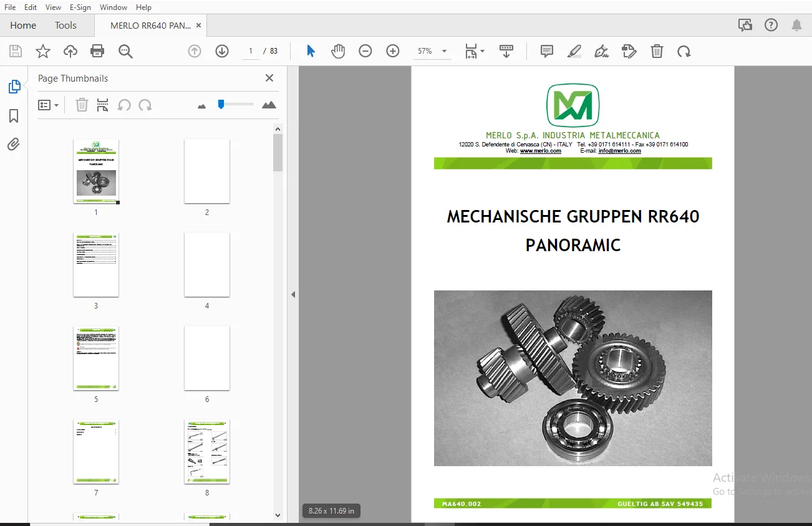
Task: Click the edit stamp tool icon
Action: (629, 51)
